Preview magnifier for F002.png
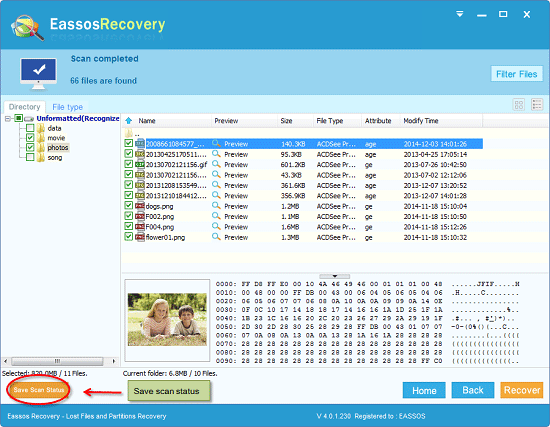Screen dimensions: 550x427 [x=216, y=216]
